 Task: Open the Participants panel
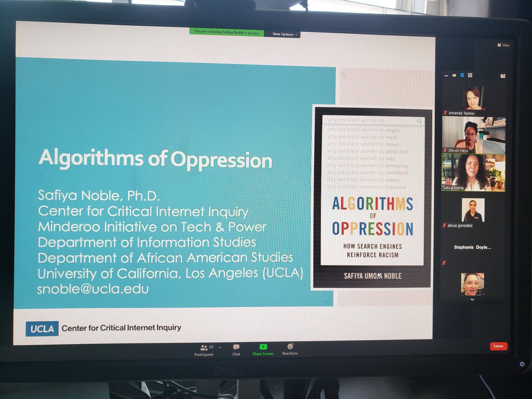pyautogui.click(x=204, y=350)
